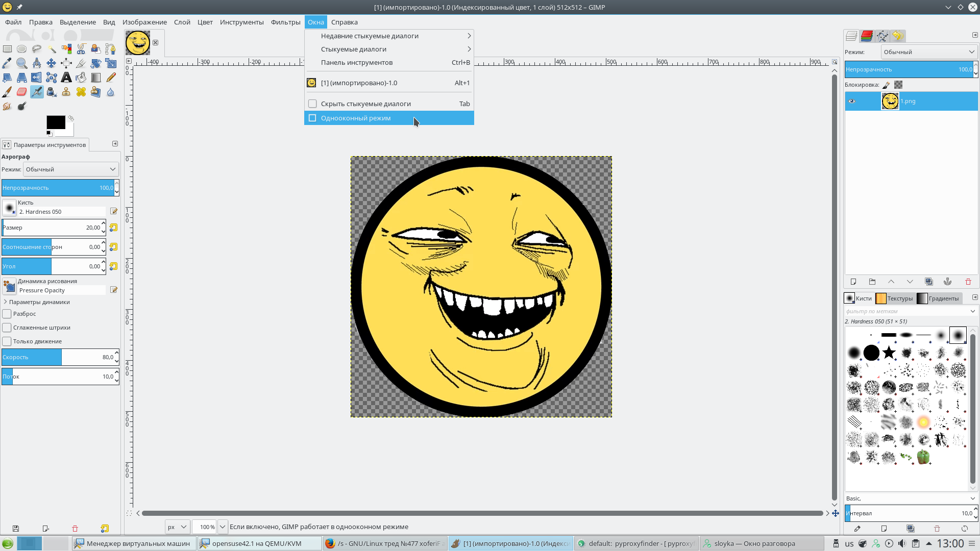Select the Ink tool

pyautogui.click(x=52, y=92)
